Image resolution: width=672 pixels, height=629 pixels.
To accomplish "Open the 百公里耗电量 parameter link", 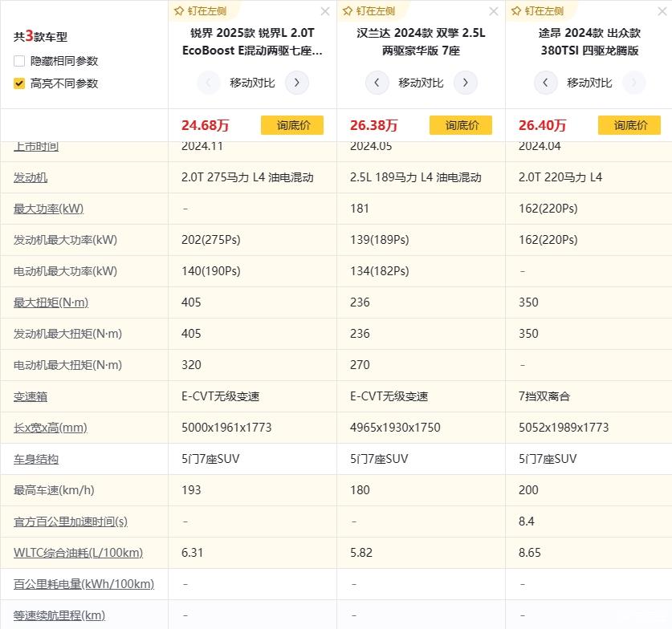I will (83, 584).
